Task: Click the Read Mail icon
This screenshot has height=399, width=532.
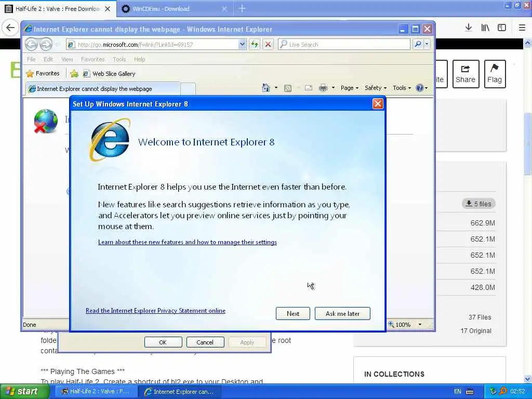Action: click(x=309, y=88)
